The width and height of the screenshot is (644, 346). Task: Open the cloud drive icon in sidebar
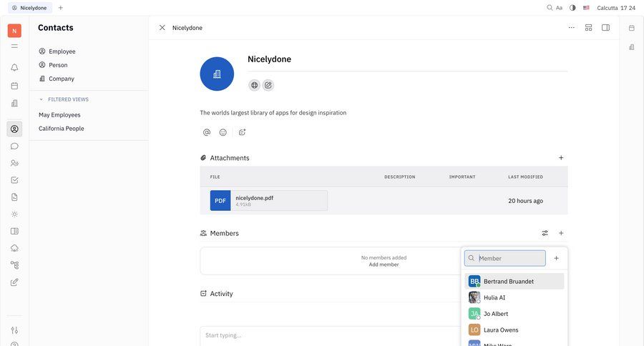tap(14, 248)
